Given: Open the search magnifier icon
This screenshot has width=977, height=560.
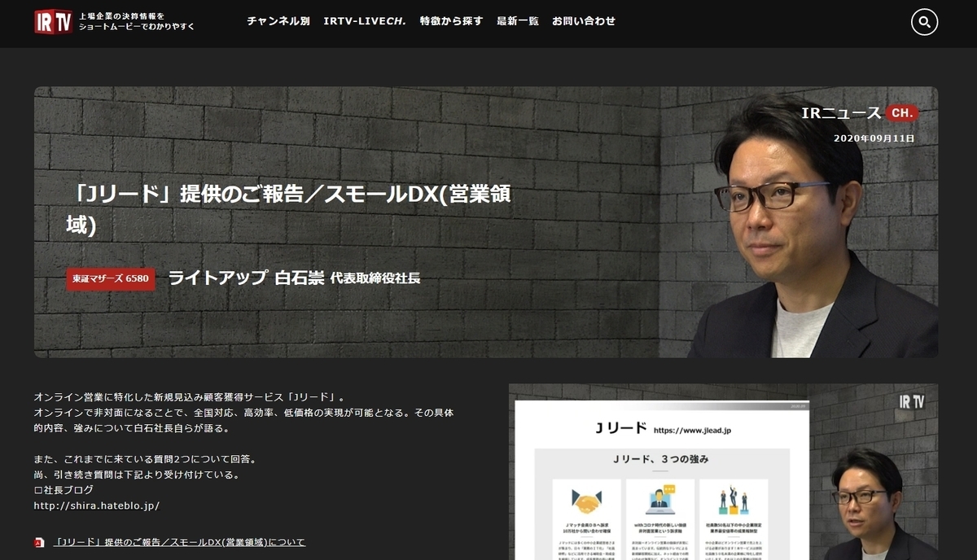Looking at the screenshot, I should click(924, 22).
